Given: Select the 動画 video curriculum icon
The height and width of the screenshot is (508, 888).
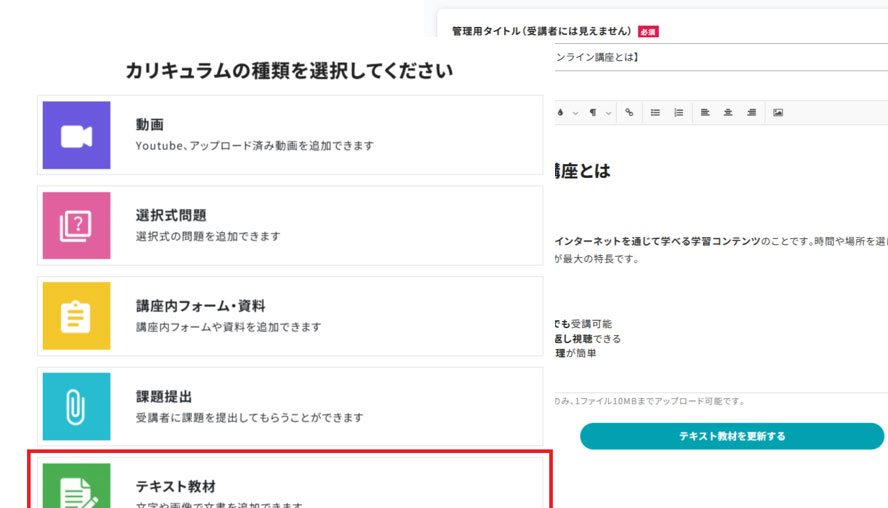Looking at the screenshot, I should [76, 135].
